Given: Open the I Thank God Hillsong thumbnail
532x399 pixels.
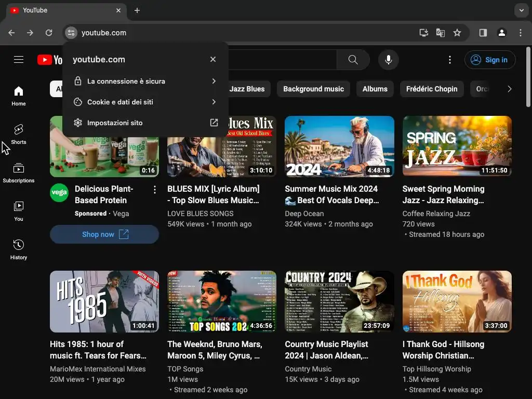Looking at the screenshot, I should (x=457, y=302).
